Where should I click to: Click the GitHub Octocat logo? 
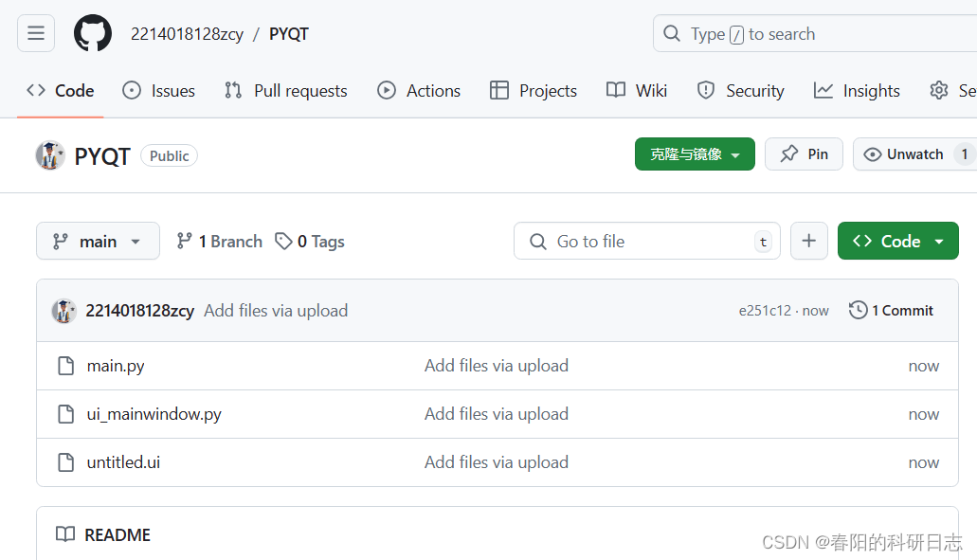click(93, 33)
